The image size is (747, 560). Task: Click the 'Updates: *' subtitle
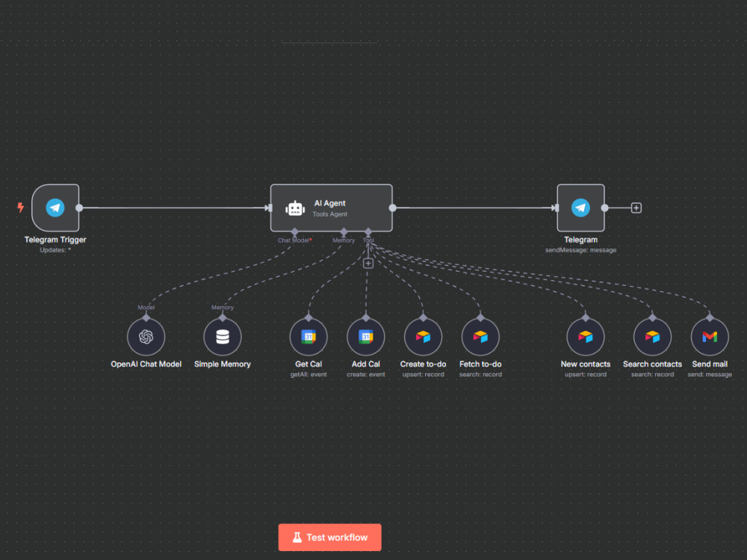(55, 250)
